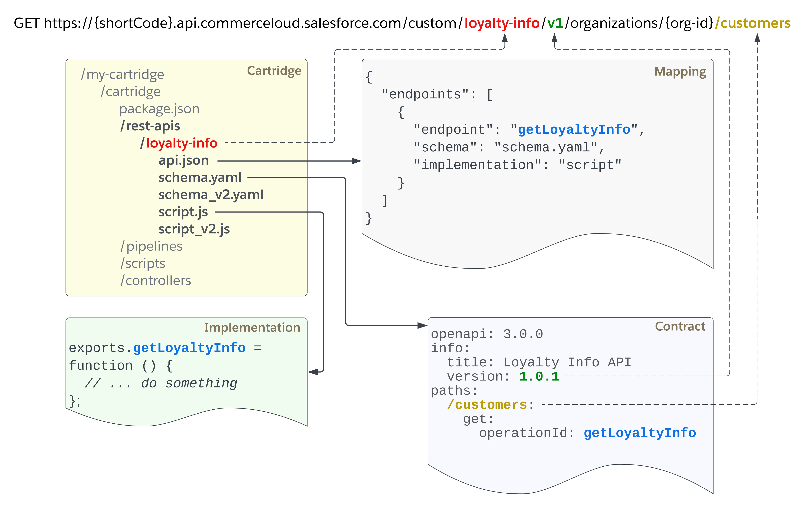Click the 'Contract' panel label

(680, 326)
